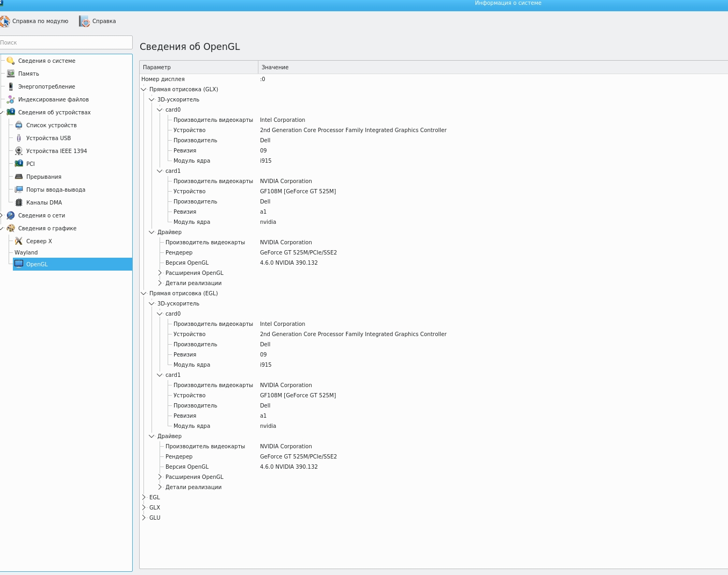Screen dimensions: 728x575
Task: Expand the GLU tree node
Action: [x=143, y=518]
